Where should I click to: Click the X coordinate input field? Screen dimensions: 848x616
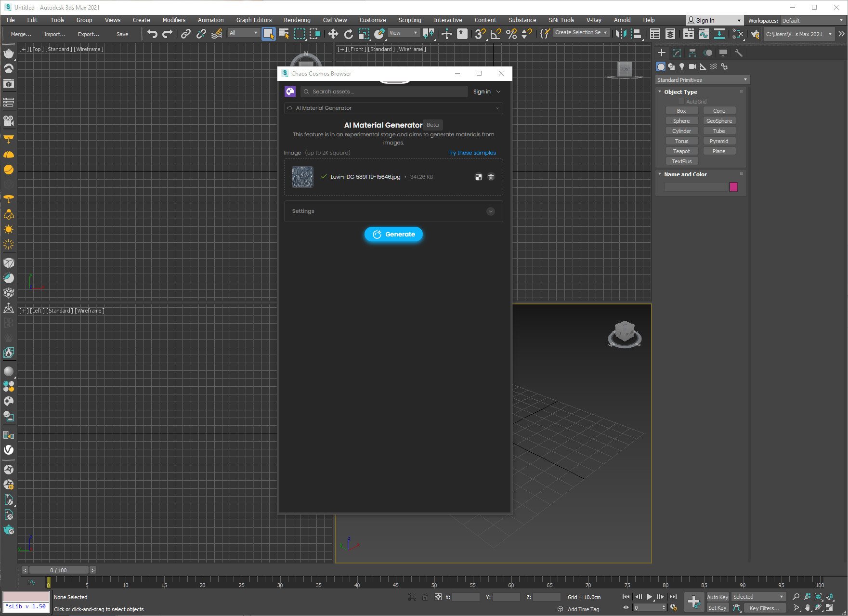[466, 597]
